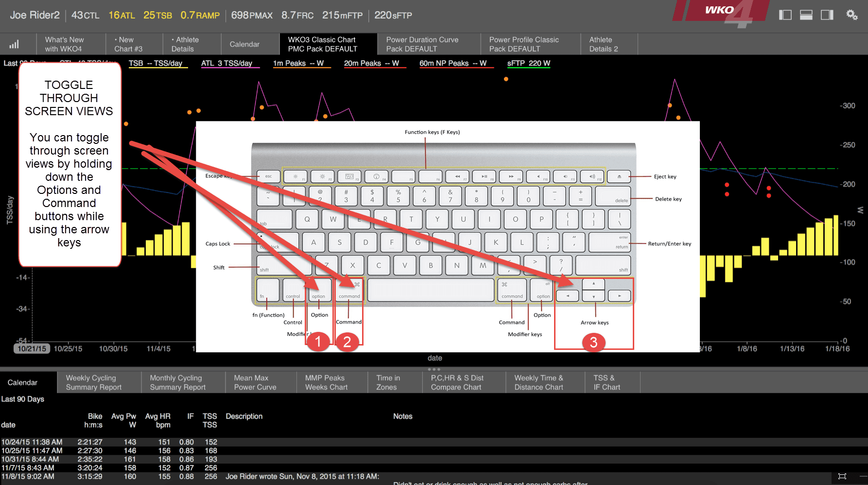Click the 10/21/15 date marker on axis

pyautogui.click(x=32, y=348)
